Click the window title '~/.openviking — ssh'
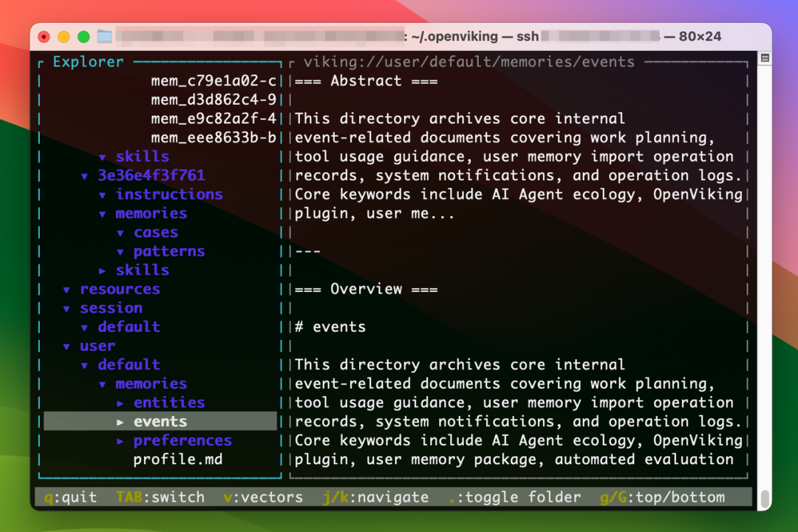 coord(475,37)
